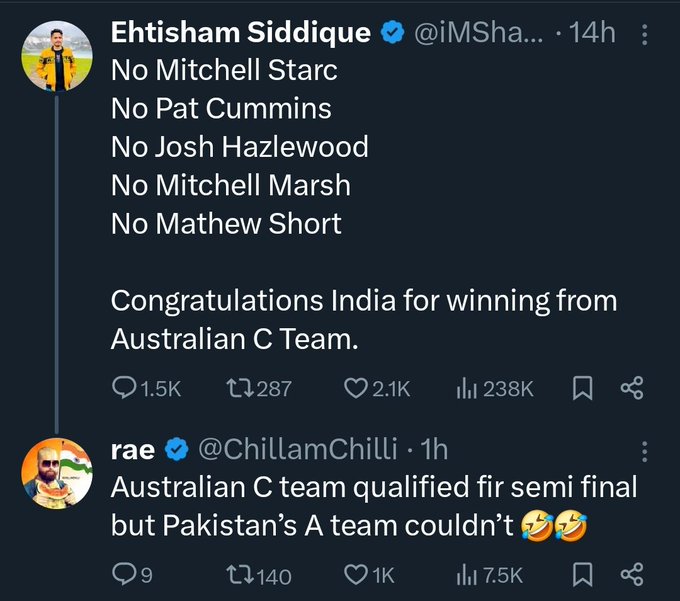
Task: Like the tweet with 2.1K likes
Action: pos(377,389)
